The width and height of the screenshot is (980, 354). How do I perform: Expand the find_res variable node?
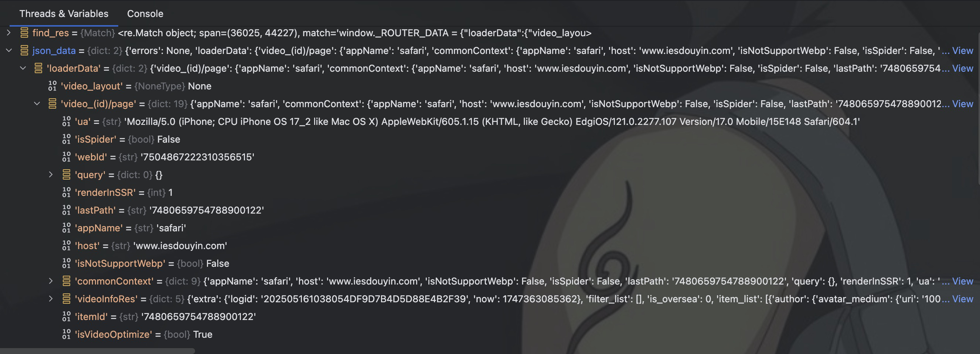coord(9,33)
